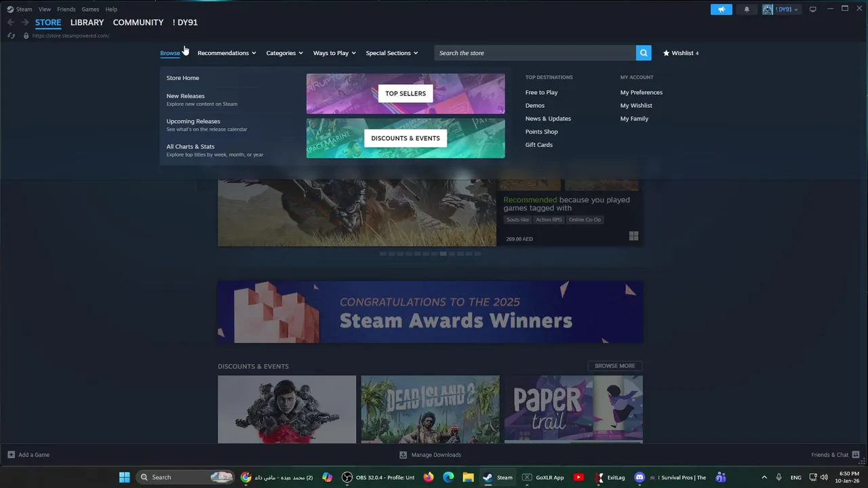Viewport: 868px width, 488px height.
Task: Open Firefox from the taskbar
Action: tap(429, 477)
